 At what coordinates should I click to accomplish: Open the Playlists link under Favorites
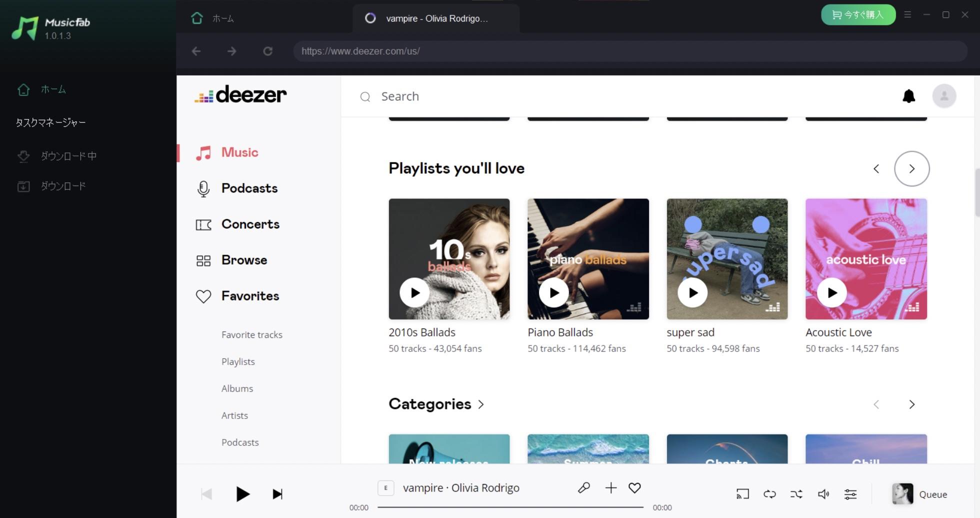[x=238, y=362]
